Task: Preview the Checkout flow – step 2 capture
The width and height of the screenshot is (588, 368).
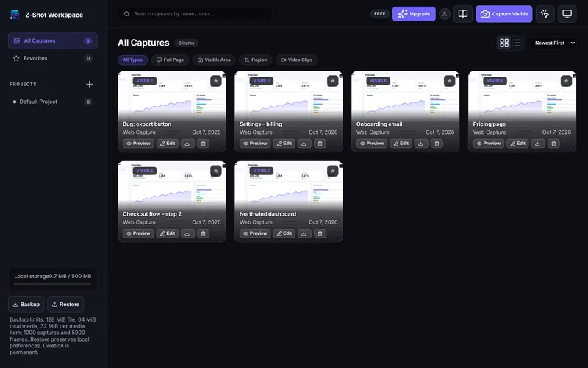Action: tap(138, 233)
